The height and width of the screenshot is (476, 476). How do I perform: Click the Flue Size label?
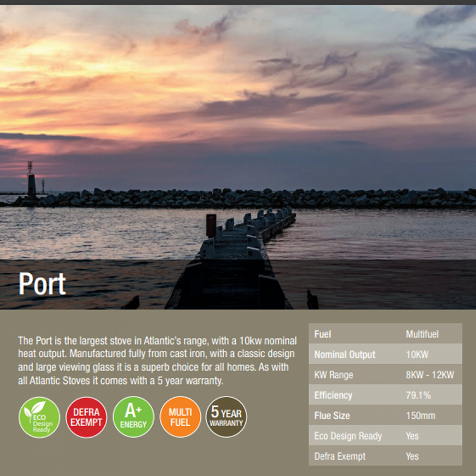[x=332, y=416]
